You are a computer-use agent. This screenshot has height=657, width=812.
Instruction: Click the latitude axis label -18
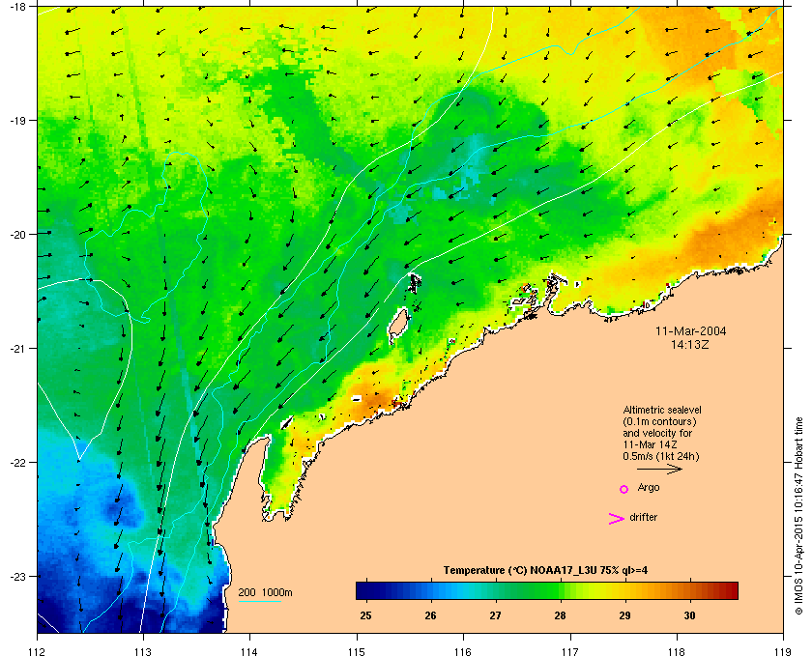pos(18,6)
